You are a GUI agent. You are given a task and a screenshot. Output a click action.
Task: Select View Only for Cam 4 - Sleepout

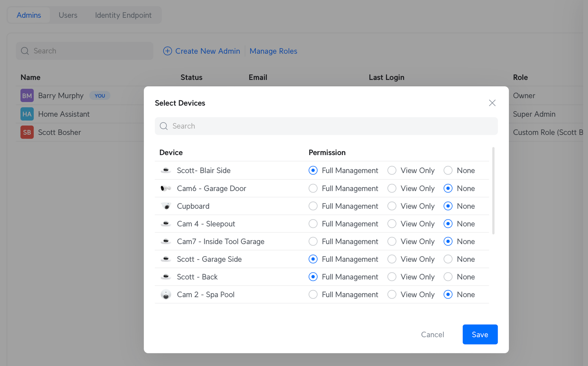pyautogui.click(x=392, y=224)
